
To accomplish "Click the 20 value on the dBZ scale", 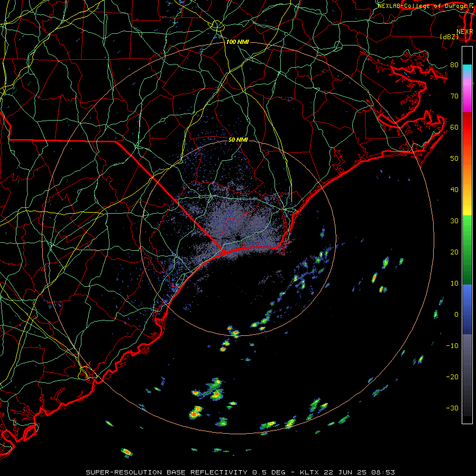I will [454, 252].
